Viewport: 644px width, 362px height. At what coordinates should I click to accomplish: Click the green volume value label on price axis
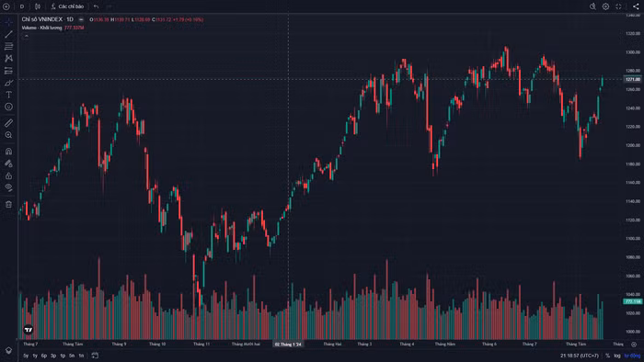pos(633,301)
